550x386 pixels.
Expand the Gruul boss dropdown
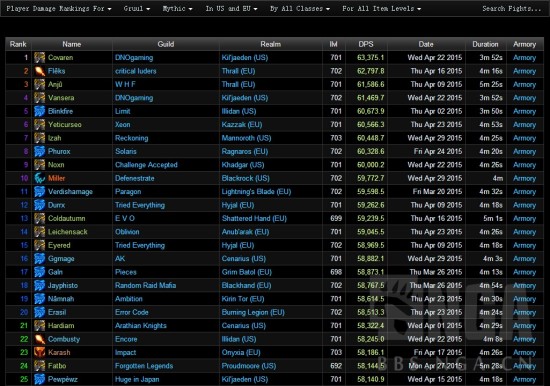pos(136,8)
